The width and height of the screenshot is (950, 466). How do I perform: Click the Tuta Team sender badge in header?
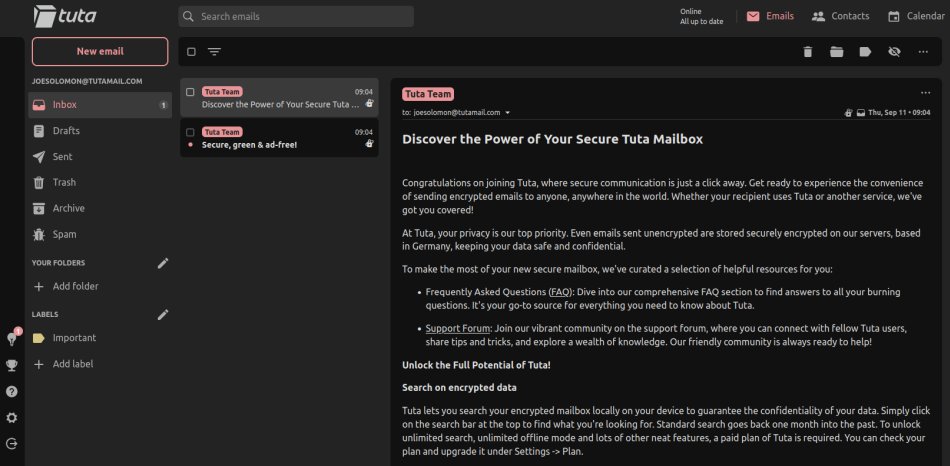tap(428, 94)
